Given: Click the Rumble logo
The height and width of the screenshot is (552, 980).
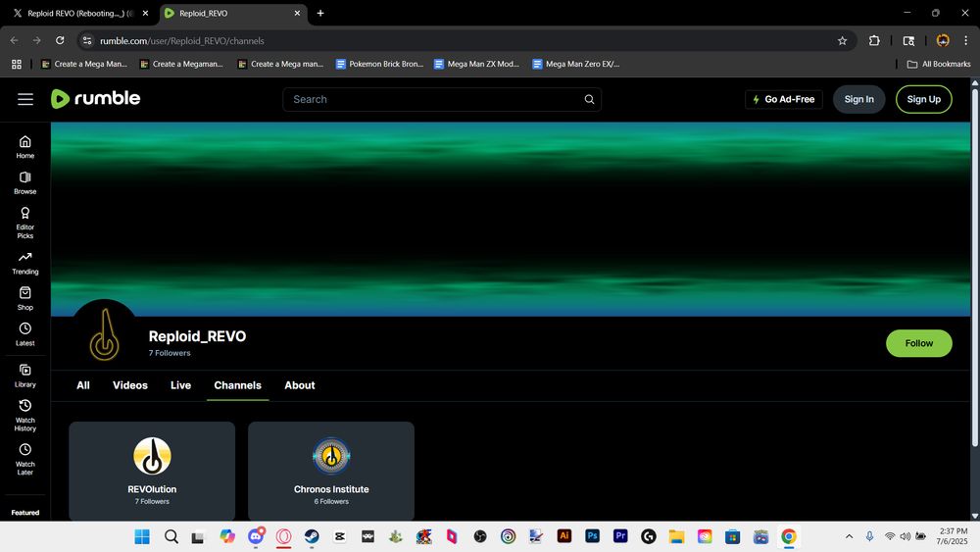Looking at the screenshot, I should [96, 99].
